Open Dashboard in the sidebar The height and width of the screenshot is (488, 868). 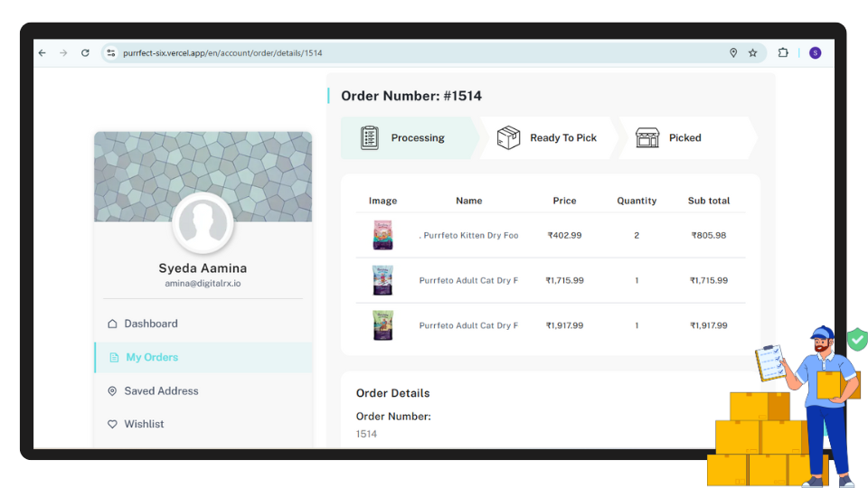tap(203, 324)
